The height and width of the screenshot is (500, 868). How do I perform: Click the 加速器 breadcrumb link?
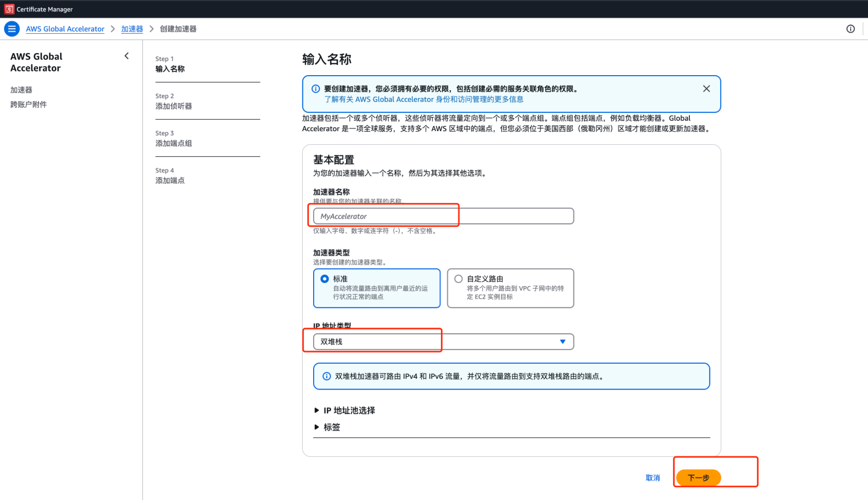(x=132, y=29)
